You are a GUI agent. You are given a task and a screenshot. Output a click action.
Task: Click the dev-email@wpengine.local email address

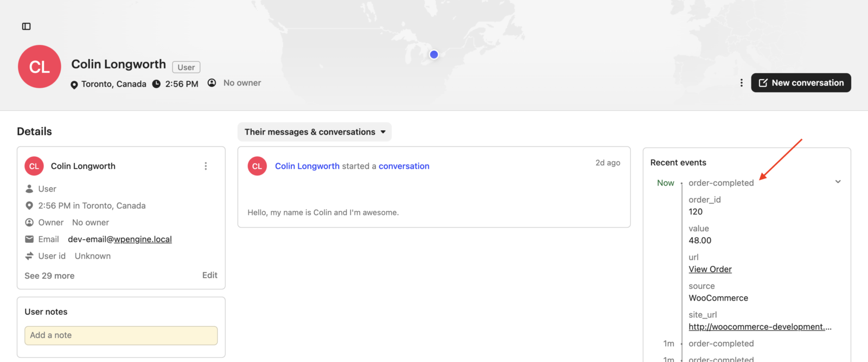(120, 239)
